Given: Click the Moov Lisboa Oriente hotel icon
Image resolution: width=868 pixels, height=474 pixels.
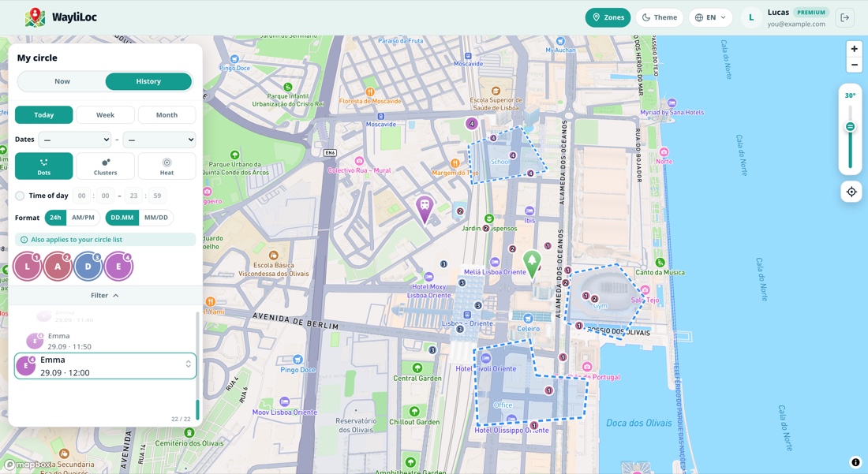Looking at the screenshot, I should click(x=285, y=402).
